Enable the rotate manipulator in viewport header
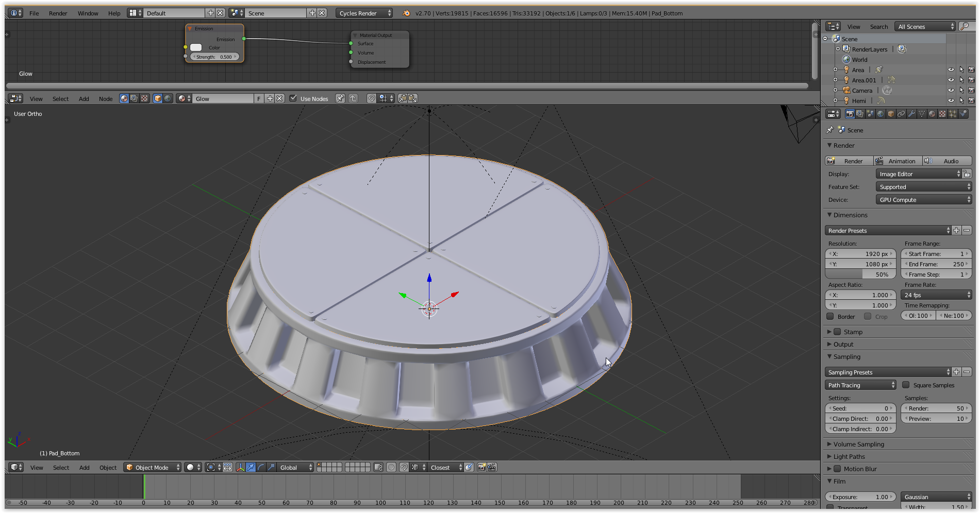Image resolution: width=980 pixels, height=513 pixels. pos(261,467)
